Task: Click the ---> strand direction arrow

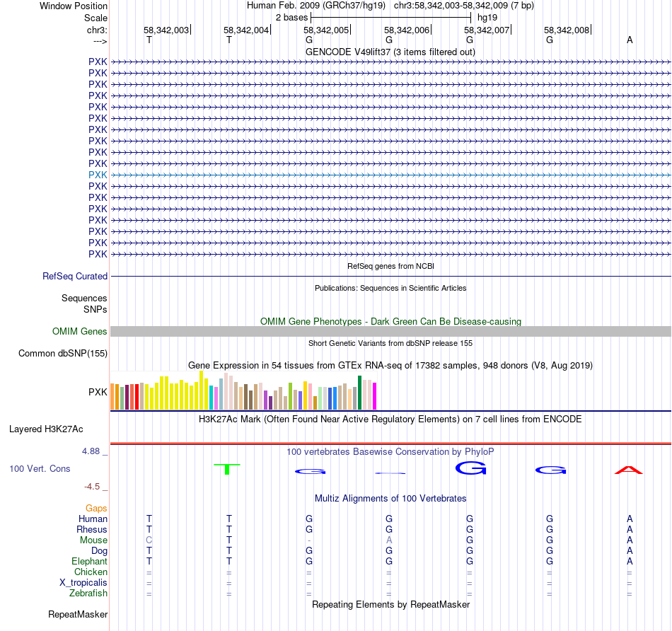Action: [x=100, y=42]
